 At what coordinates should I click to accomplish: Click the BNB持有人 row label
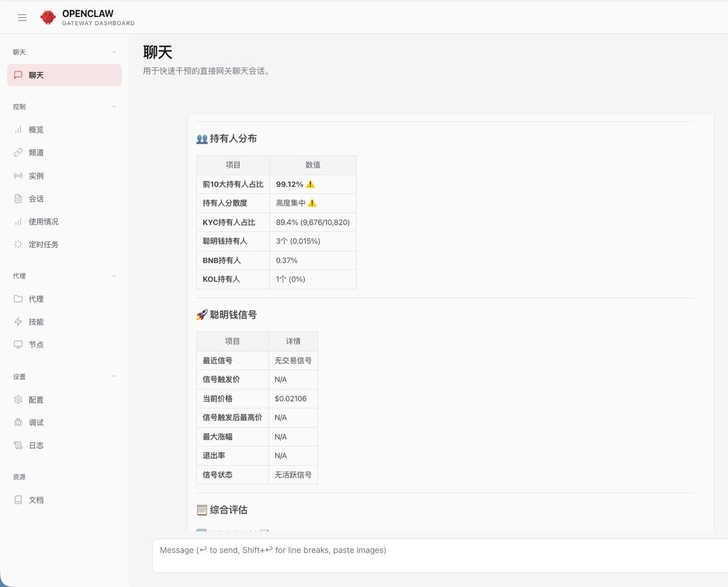221,260
